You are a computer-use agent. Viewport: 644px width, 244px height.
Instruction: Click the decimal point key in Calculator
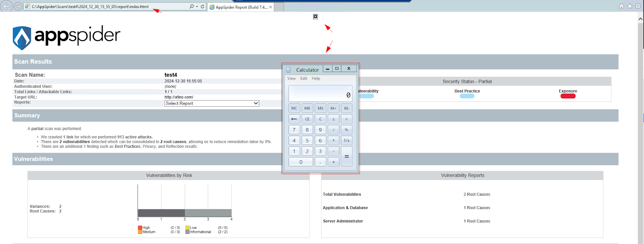320,162
